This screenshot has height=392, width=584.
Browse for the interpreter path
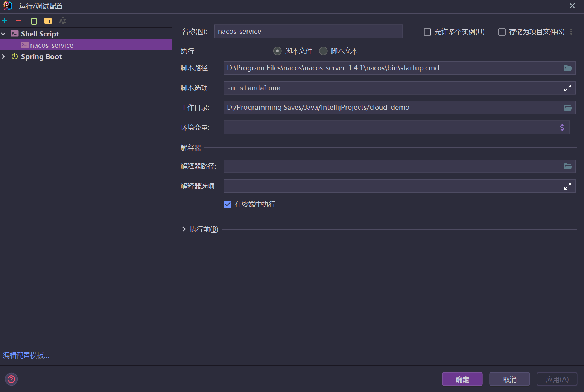tap(568, 166)
